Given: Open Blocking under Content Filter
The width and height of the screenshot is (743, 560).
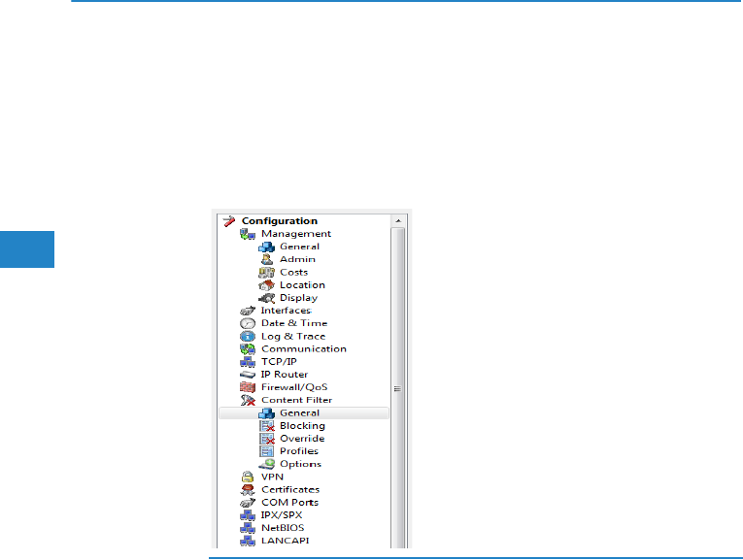Looking at the screenshot, I should coord(302,426).
